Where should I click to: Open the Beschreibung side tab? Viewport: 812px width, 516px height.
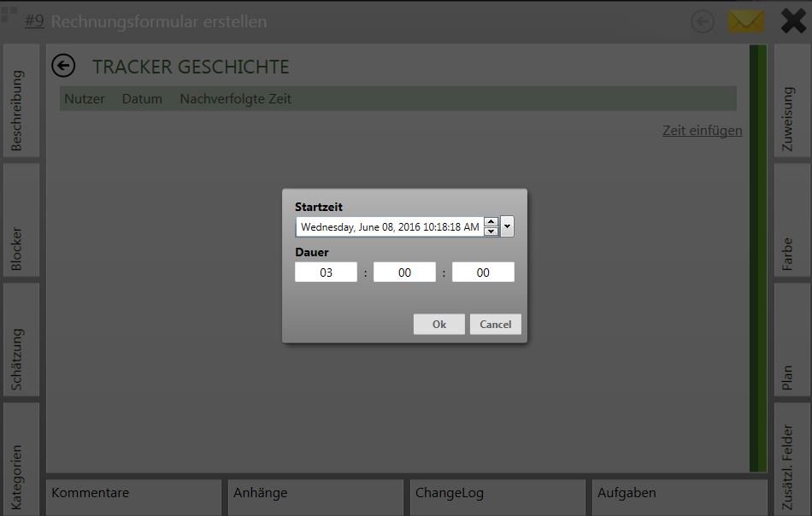[21, 101]
